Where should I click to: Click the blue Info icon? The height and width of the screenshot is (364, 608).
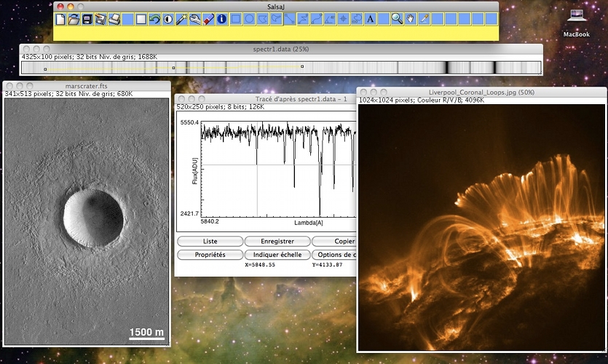222,20
